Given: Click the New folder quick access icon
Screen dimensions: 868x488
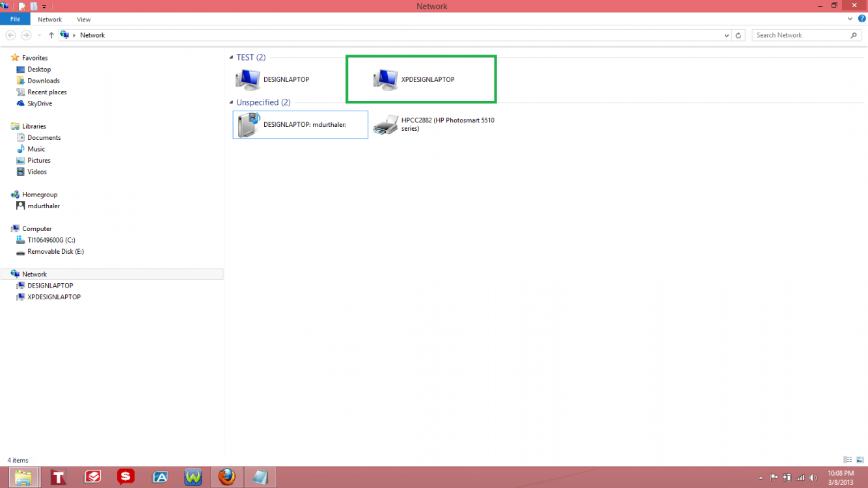Looking at the screenshot, I should tap(33, 6).
